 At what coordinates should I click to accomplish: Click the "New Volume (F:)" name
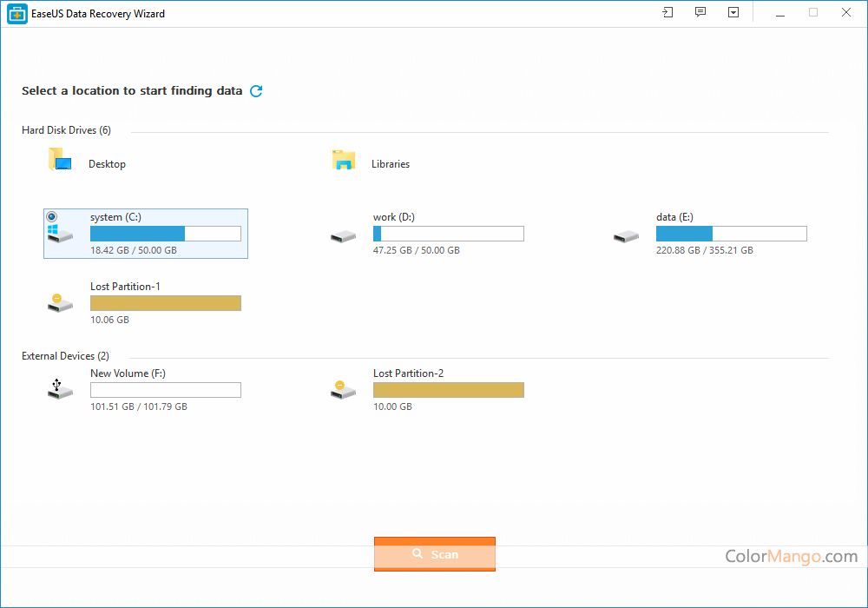pyautogui.click(x=128, y=373)
